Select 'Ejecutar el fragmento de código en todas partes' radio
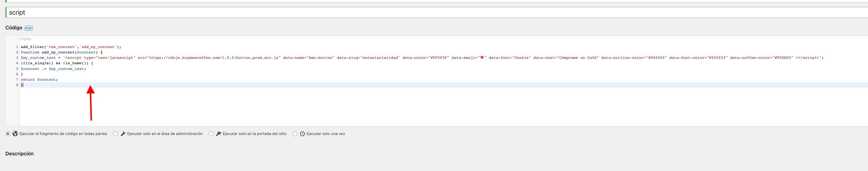Image resolution: width=868 pixels, height=171 pixels. pyautogui.click(x=8, y=134)
